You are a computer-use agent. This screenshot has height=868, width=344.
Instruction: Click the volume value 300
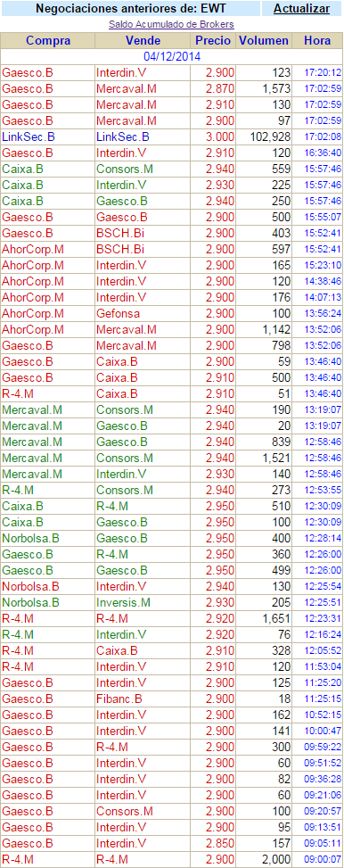click(x=282, y=747)
